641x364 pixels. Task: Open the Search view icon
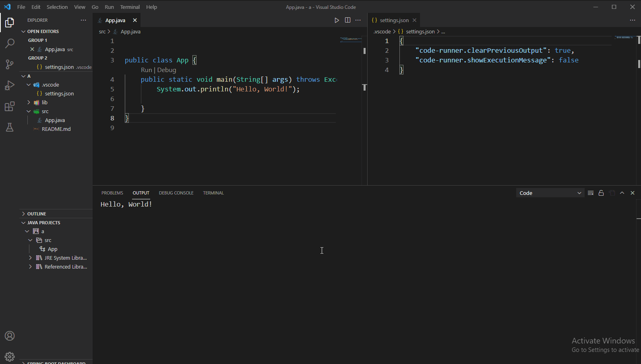[10, 43]
